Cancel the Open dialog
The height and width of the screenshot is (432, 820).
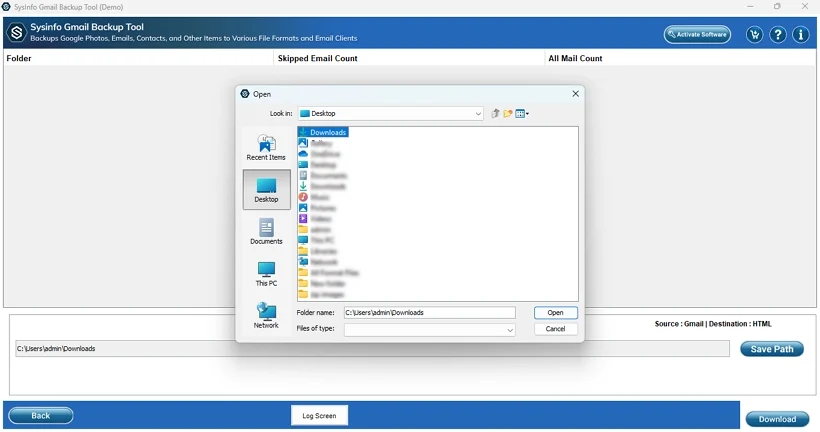(555, 329)
